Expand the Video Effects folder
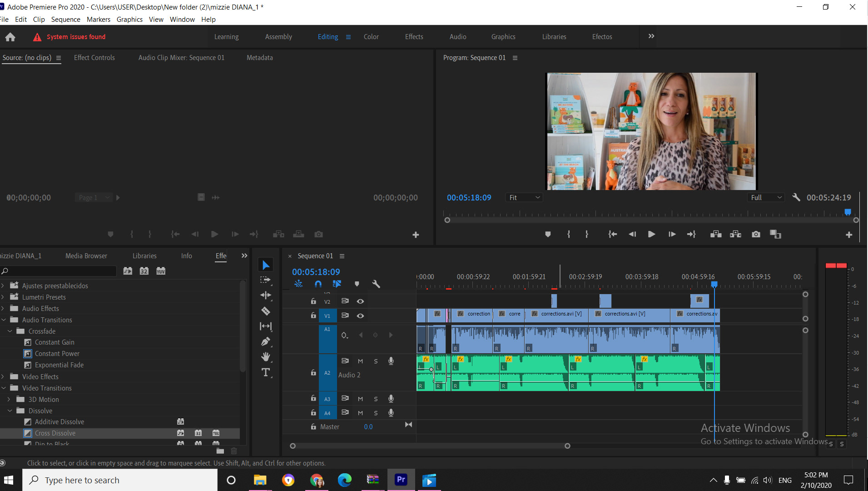Screen dimensions: 868x491 (3, 376)
